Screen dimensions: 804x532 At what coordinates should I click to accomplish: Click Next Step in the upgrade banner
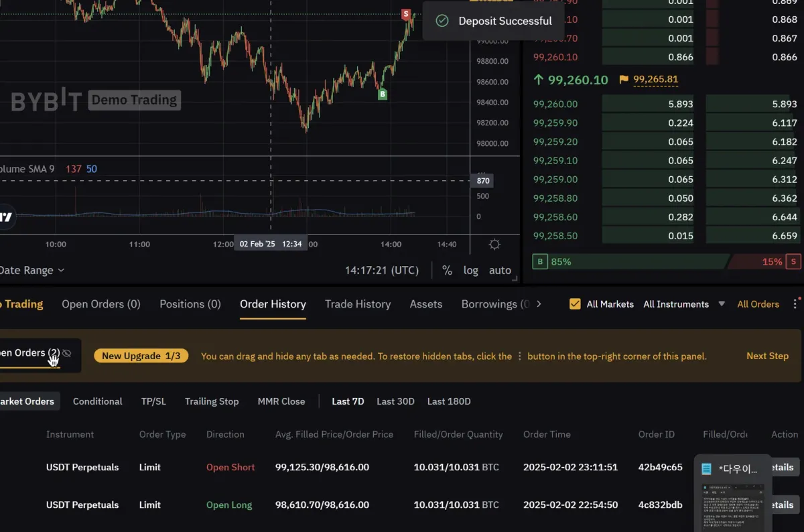[x=767, y=356]
